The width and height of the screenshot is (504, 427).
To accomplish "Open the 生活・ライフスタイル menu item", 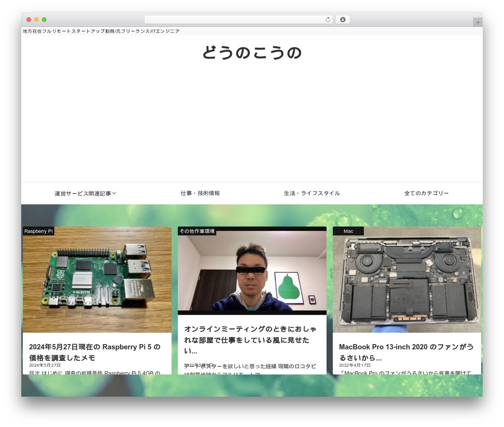I will [312, 193].
